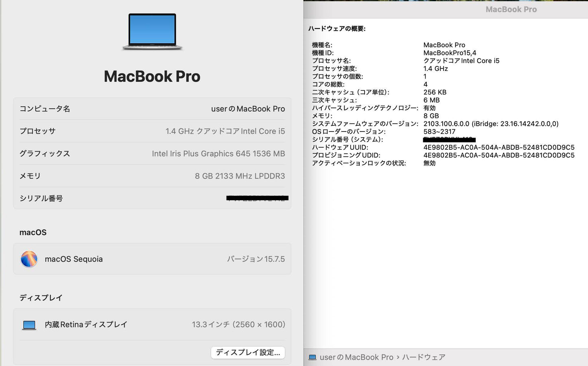Click the MacBook Pro laptop image
Image resolution: width=588 pixels, height=366 pixels.
(x=152, y=32)
